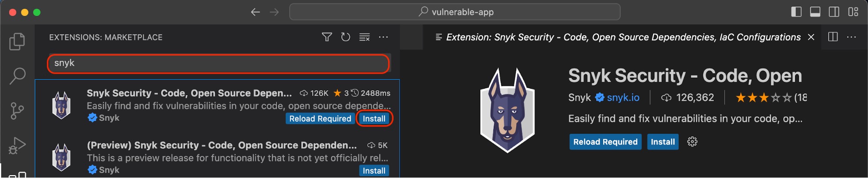This screenshot has height=178, width=868.
Task: Select the Snyk Security extension list entry
Action: click(x=218, y=105)
